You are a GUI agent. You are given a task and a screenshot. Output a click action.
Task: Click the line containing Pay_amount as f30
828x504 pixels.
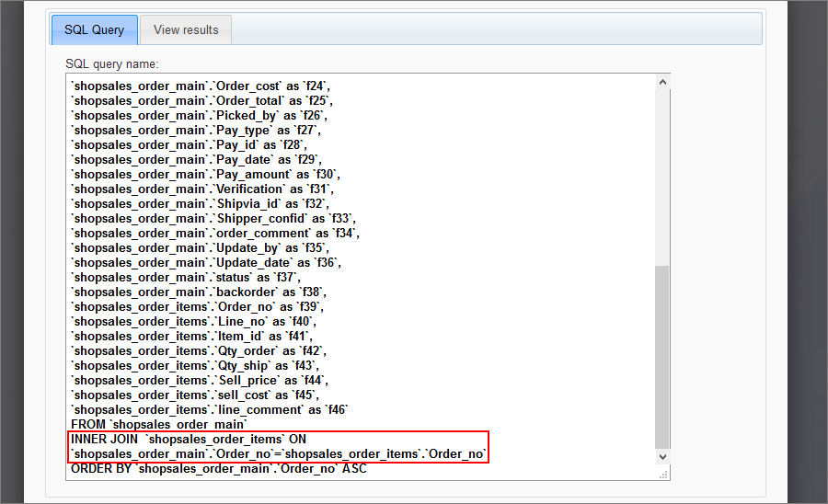205,175
